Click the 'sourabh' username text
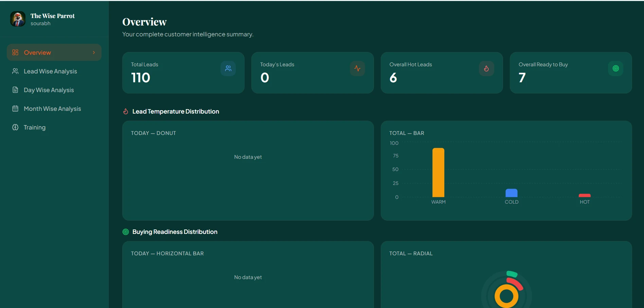Viewport: 644px width, 308px height. (40, 23)
